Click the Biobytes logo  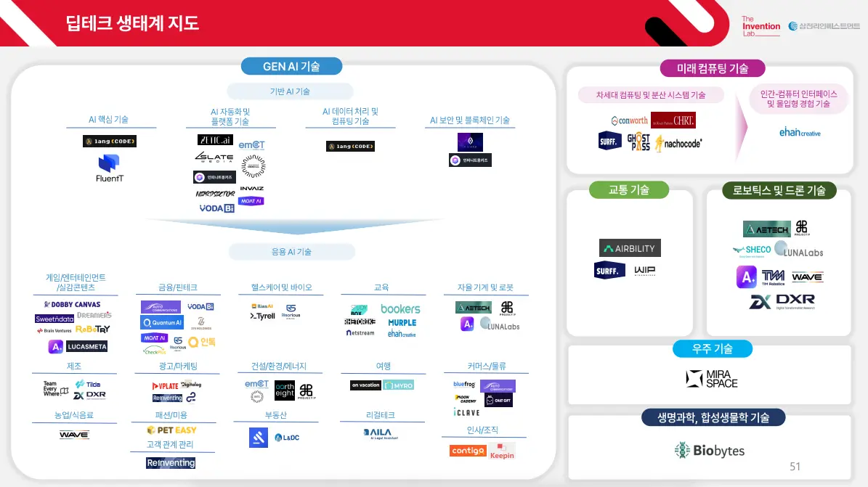[709, 451]
